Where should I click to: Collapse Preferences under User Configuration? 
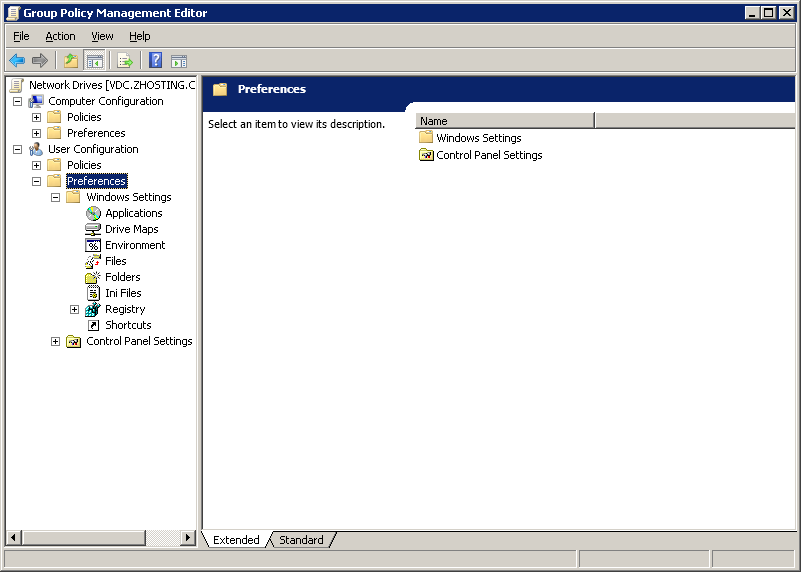coord(36,181)
